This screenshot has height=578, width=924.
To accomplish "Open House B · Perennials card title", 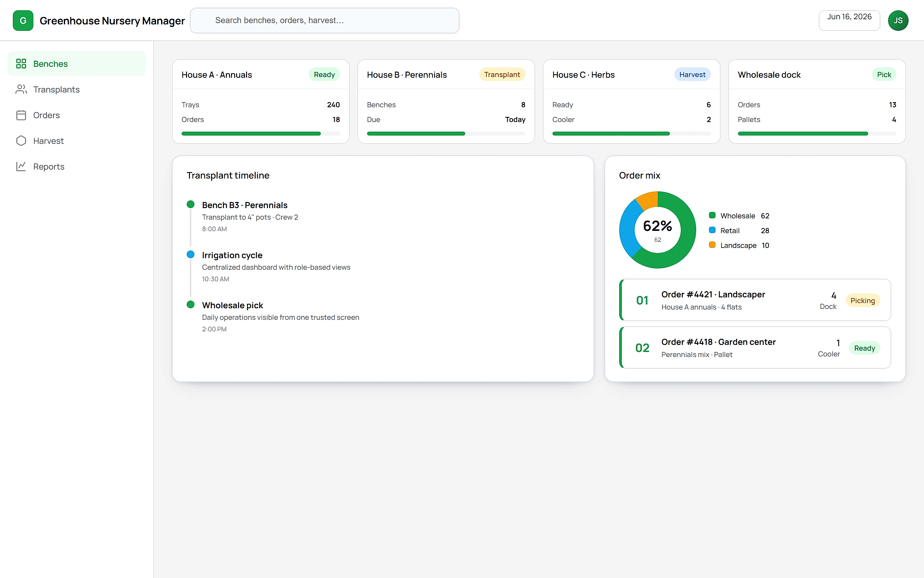I will (x=406, y=74).
